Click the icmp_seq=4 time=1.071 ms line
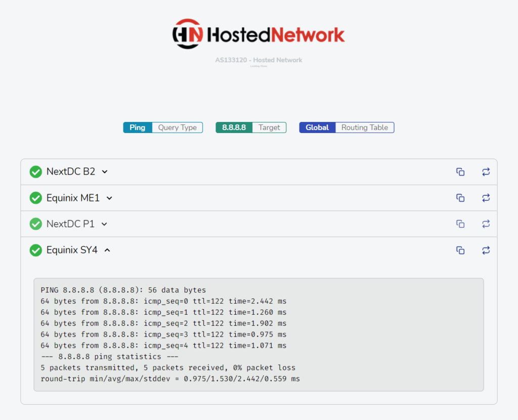 click(163, 346)
